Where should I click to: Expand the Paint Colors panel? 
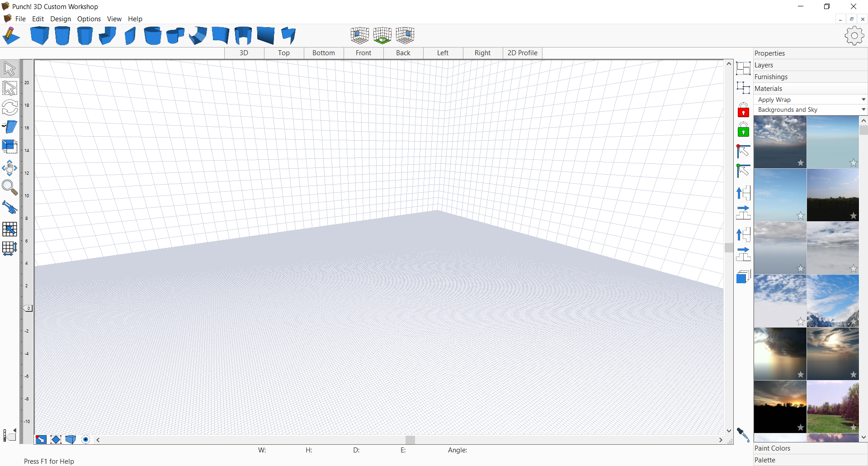811,448
